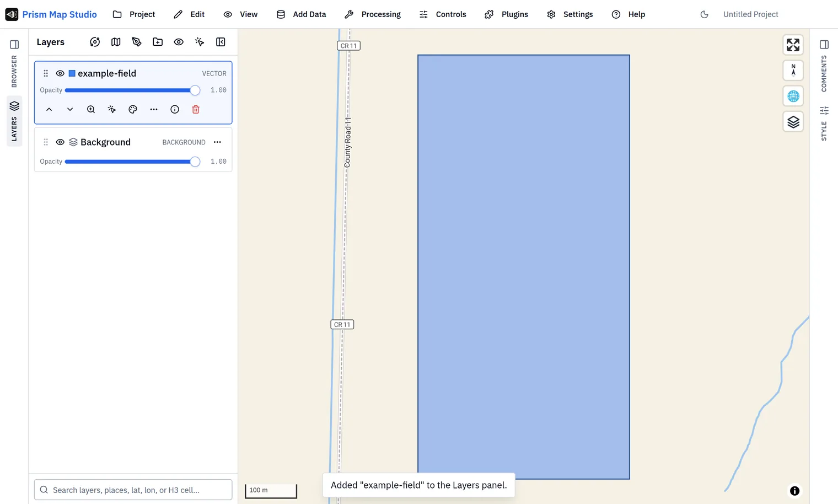Open style palette for example-field

pyautogui.click(x=133, y=110)
